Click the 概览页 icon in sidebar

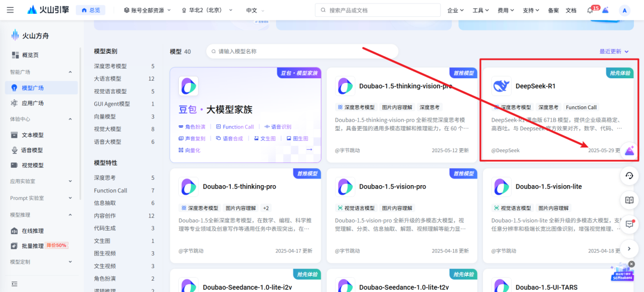click(16, 55)
